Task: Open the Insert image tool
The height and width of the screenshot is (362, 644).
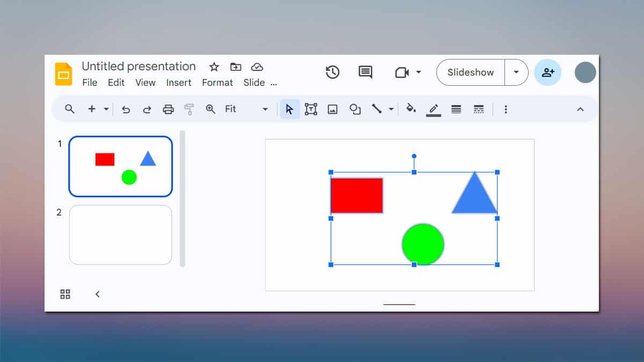Action: pos(333,109)
